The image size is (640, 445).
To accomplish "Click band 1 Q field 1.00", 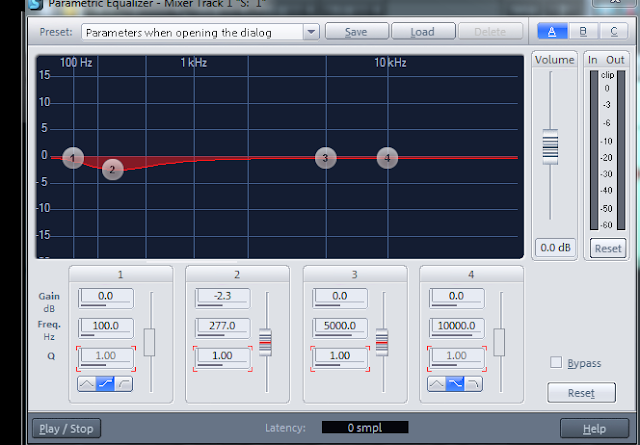I will [x=106, y=358].
